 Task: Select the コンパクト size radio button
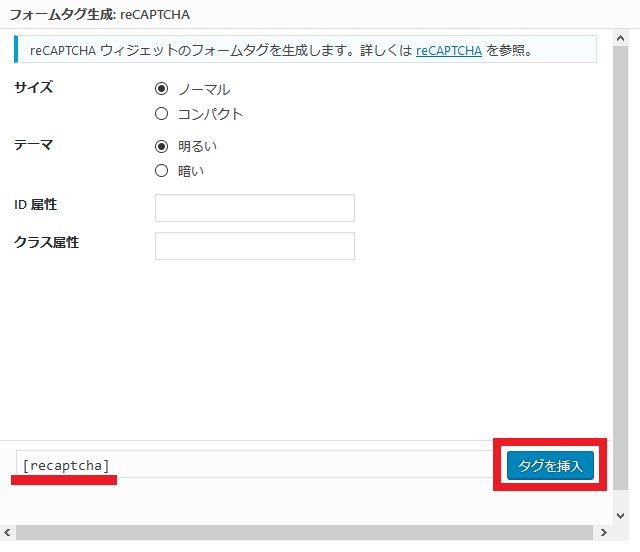(x=162, y=114)
